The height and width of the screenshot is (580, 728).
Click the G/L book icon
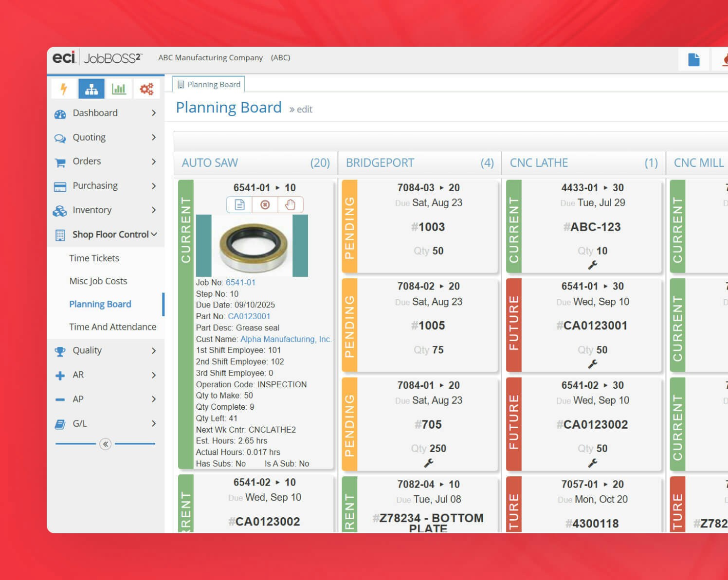click(x=60, y=424)
